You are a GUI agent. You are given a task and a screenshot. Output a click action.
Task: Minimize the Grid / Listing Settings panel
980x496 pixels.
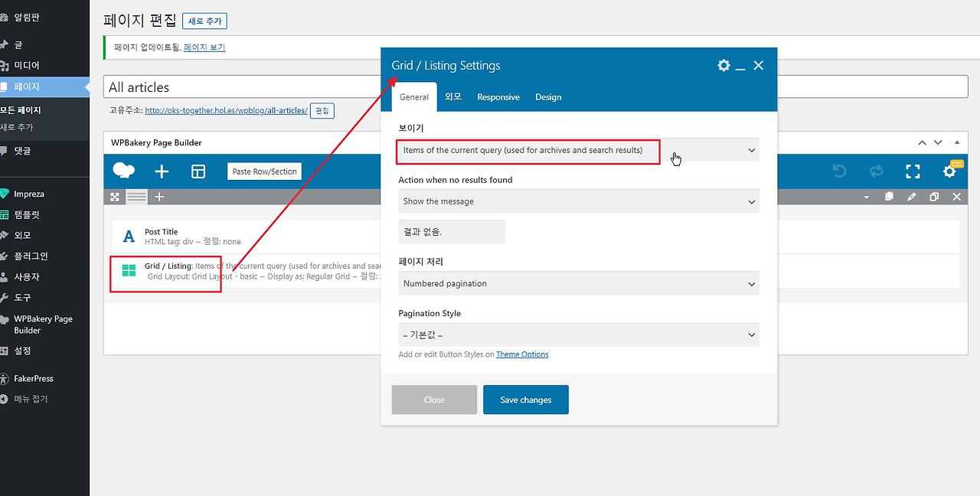pos(740,68)
